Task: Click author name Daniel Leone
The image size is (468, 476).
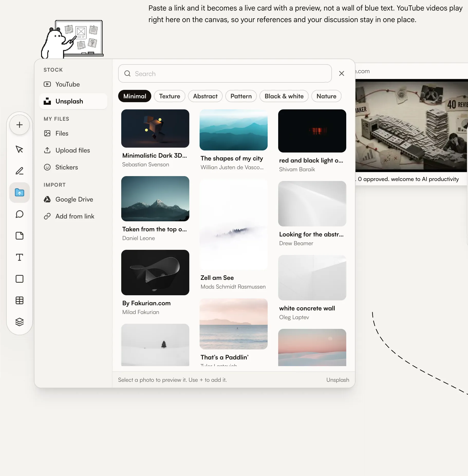Action: point(138,238)
